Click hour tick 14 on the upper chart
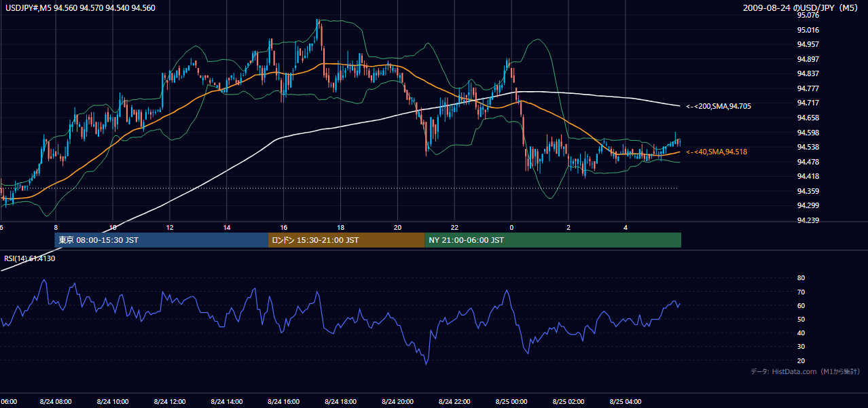868x408 pixels. [x=227, y=228]
